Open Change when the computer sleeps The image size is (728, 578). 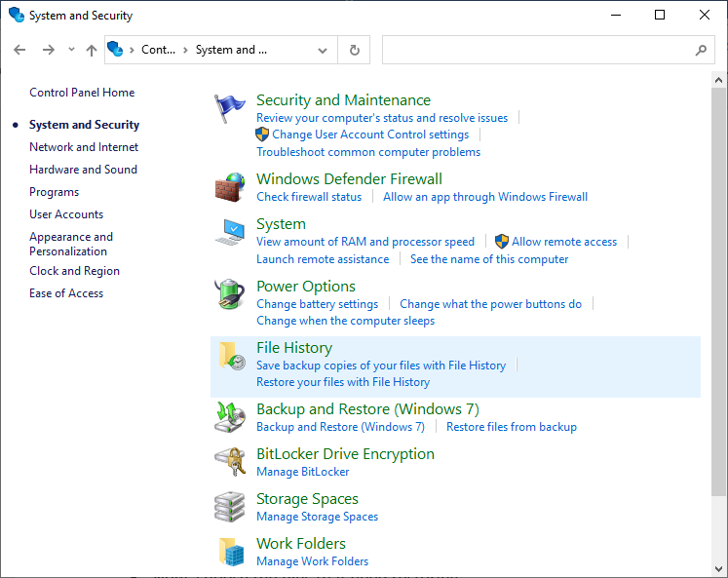point(346,321)
